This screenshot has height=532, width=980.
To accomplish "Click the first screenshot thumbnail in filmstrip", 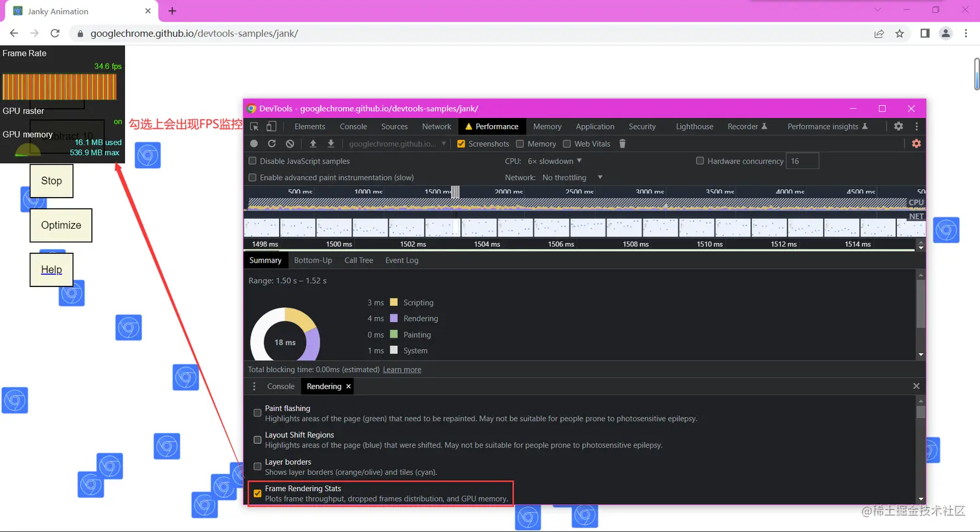I will (262, 228).
